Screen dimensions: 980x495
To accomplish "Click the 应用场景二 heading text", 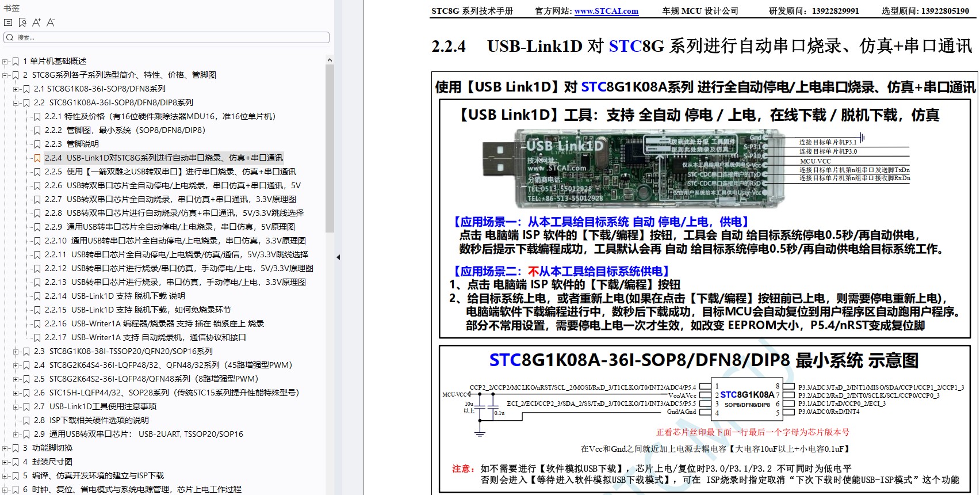I will 562,271.
